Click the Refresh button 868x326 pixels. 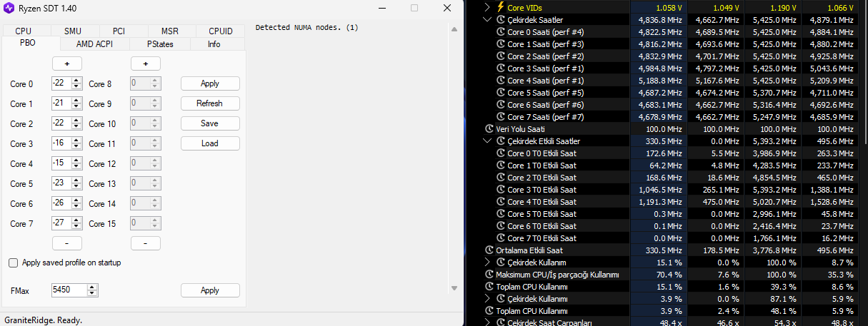(210, 103)
